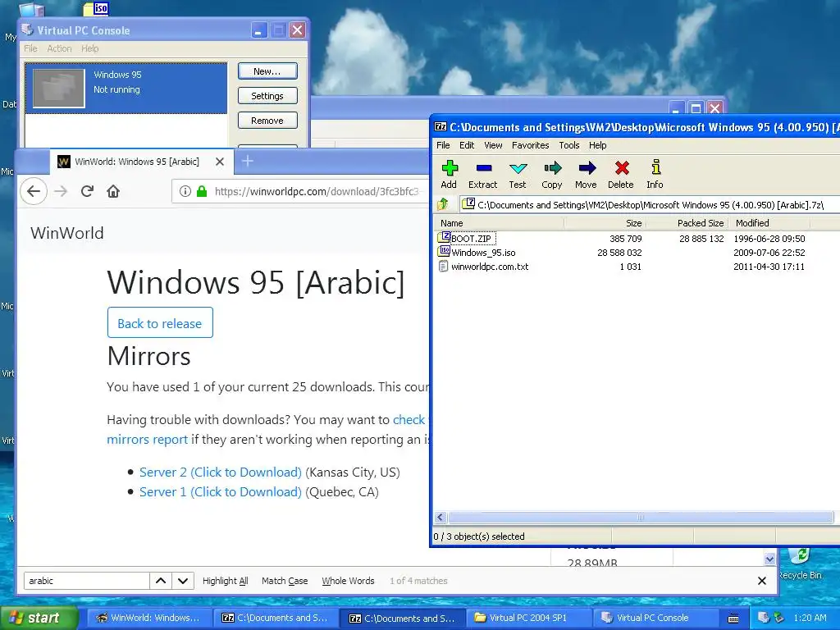Select the Windows 95 virtual machine thumbnail
Image resolution: width=840 pixels, height=630 pixels.
coord(58,89)
